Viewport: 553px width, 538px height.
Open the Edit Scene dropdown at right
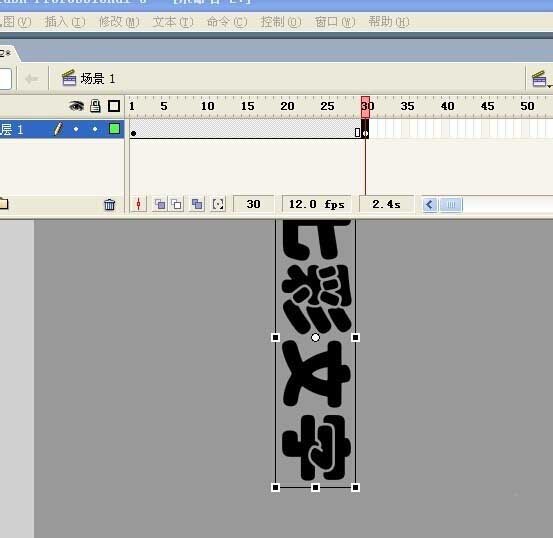541,79
